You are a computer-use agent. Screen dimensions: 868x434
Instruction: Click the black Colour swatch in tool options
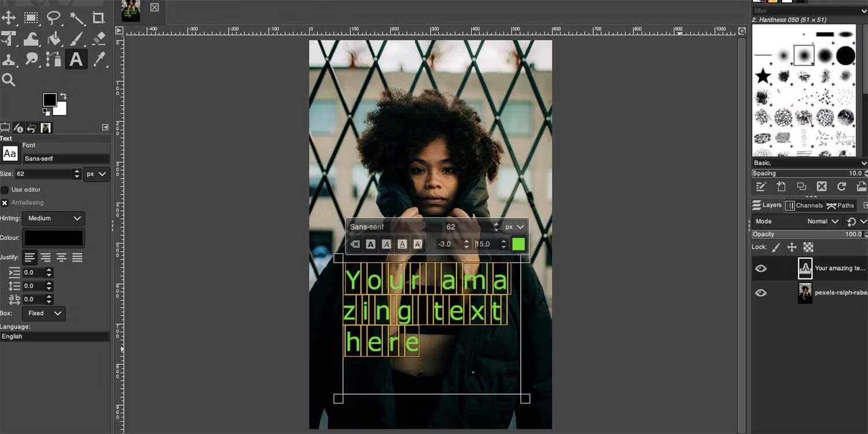(53, 238)
